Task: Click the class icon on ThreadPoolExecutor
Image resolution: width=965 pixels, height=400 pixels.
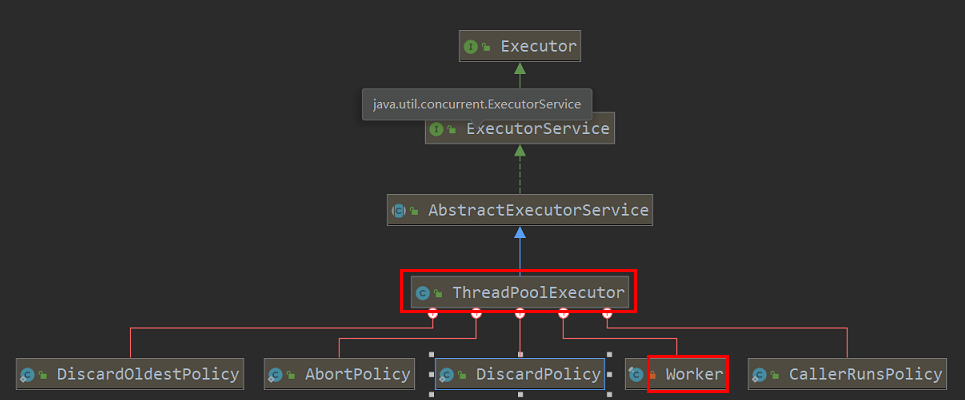Action: (422, 293)
